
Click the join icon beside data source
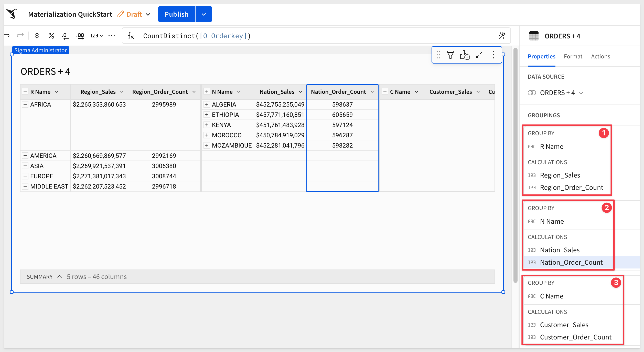532,93
